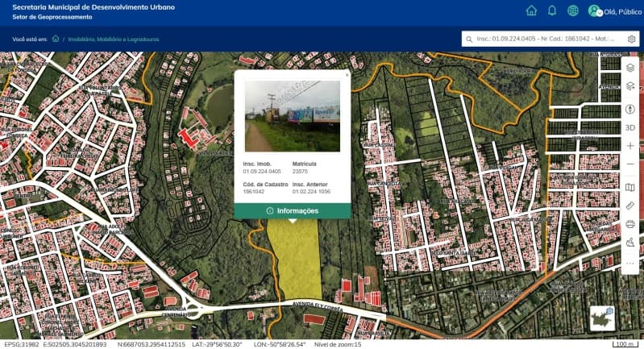
Task: Click the 100 m scale bar
Action: click(x=626, y=344)
